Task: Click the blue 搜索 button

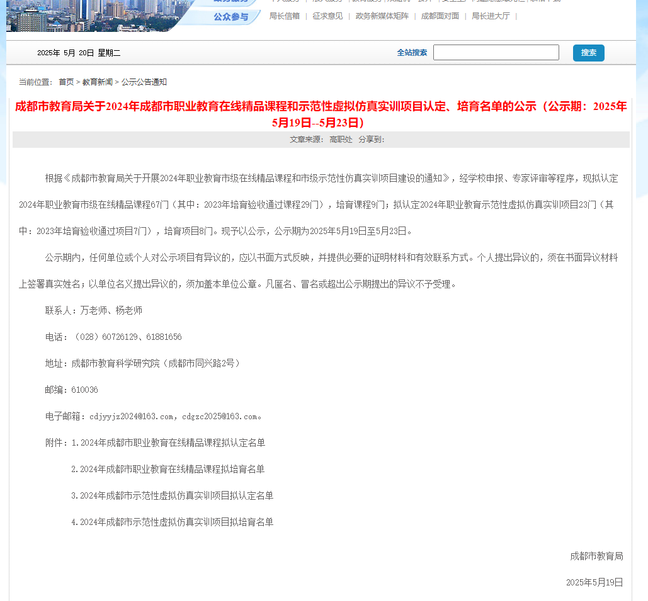Action: click(x=588, y=53)
